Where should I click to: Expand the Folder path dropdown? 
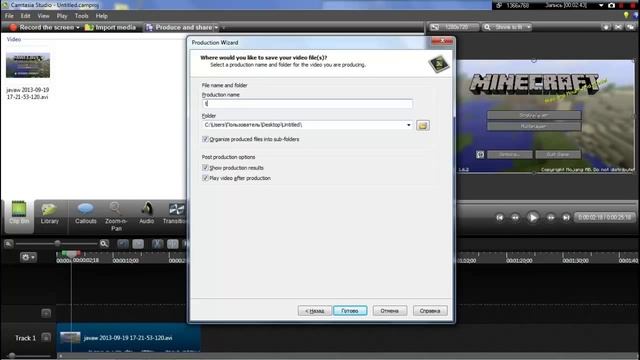pos(409,125)
